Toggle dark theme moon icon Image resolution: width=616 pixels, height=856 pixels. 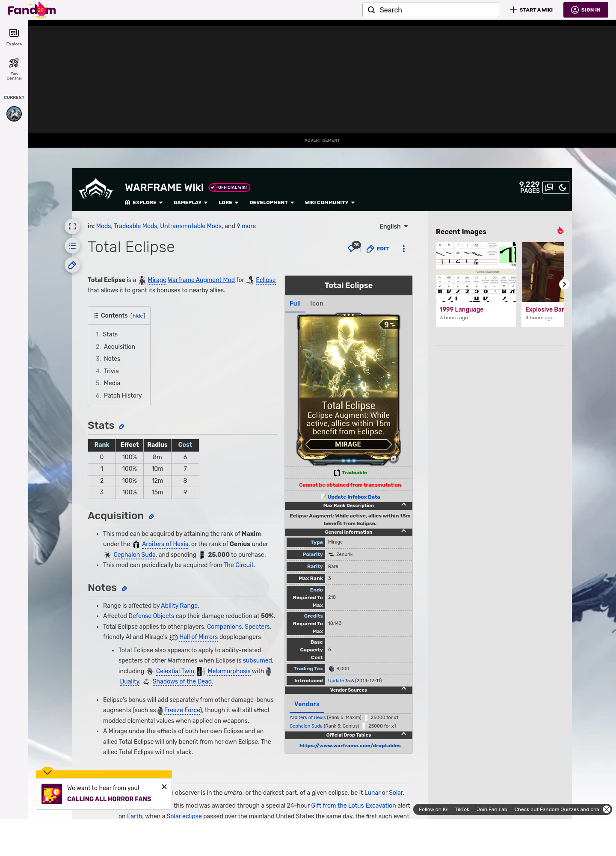coord(563,187)
